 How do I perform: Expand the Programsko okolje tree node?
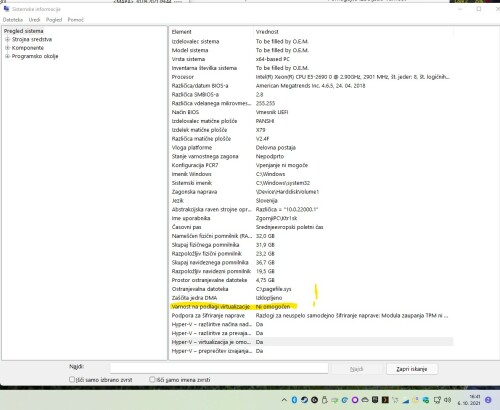pyautogui.click(x=7, y=56)
